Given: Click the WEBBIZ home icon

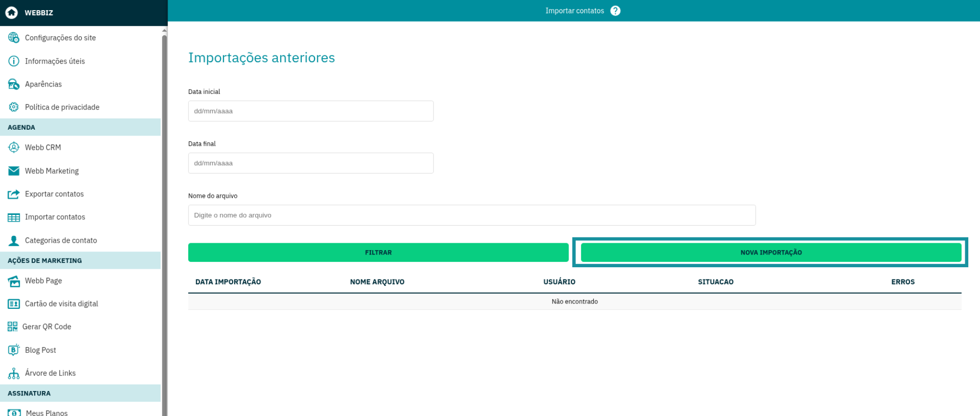Looking at the screenshot, I should tap(12, 13).
